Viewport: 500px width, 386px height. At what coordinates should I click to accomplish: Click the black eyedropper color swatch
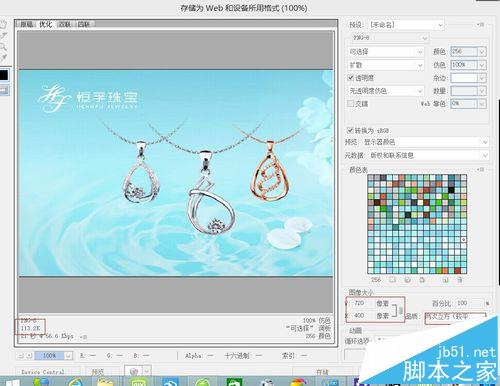click(4, 75)
